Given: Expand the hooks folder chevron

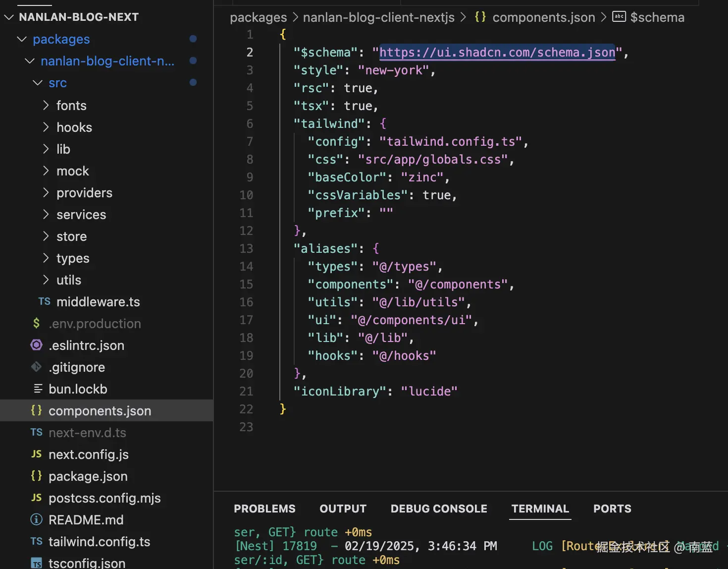Looking at the screenshot, I should [46, 127].
